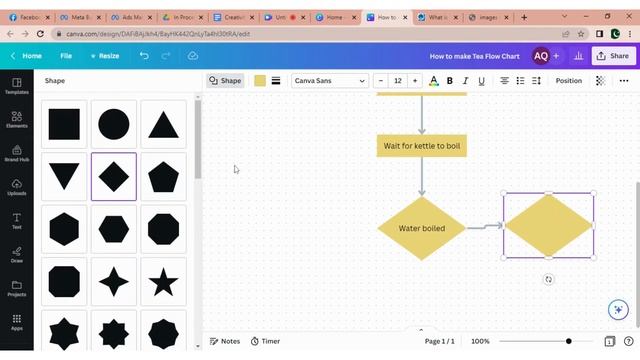640x360 pixels.
Task: Increase font size with plus
Action: point(415,81)
